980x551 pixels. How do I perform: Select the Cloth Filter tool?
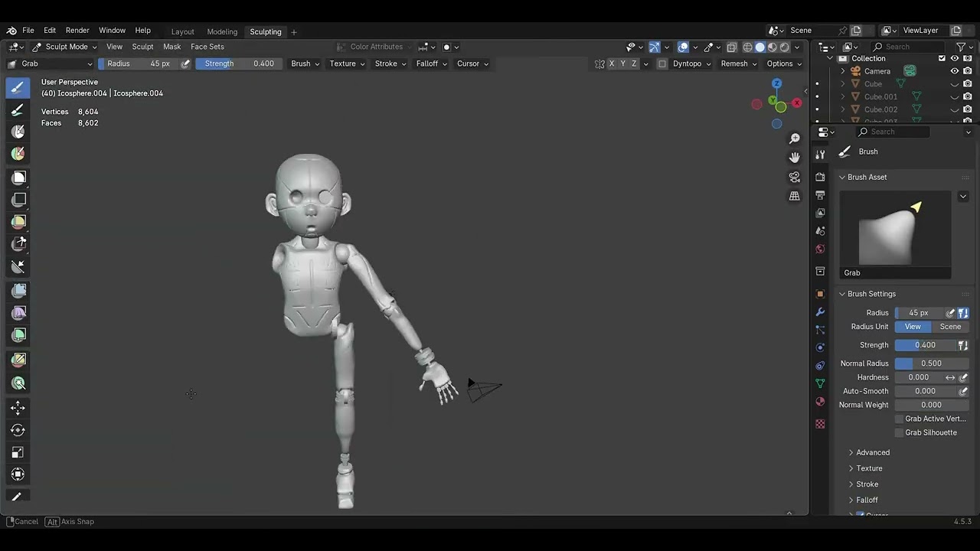pos(18,313)
